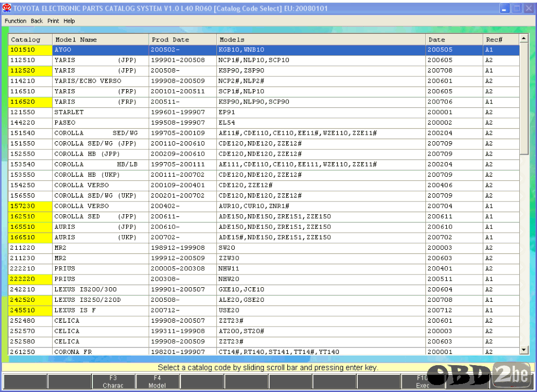
Task: Open the Print menu
Action: click(x=53, y=21)
